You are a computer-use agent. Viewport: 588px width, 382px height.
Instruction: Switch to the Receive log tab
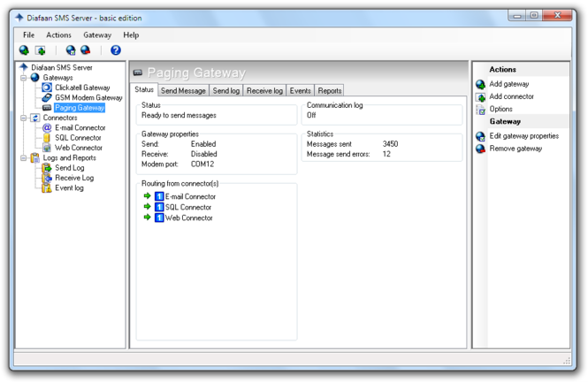coord(264,91)
